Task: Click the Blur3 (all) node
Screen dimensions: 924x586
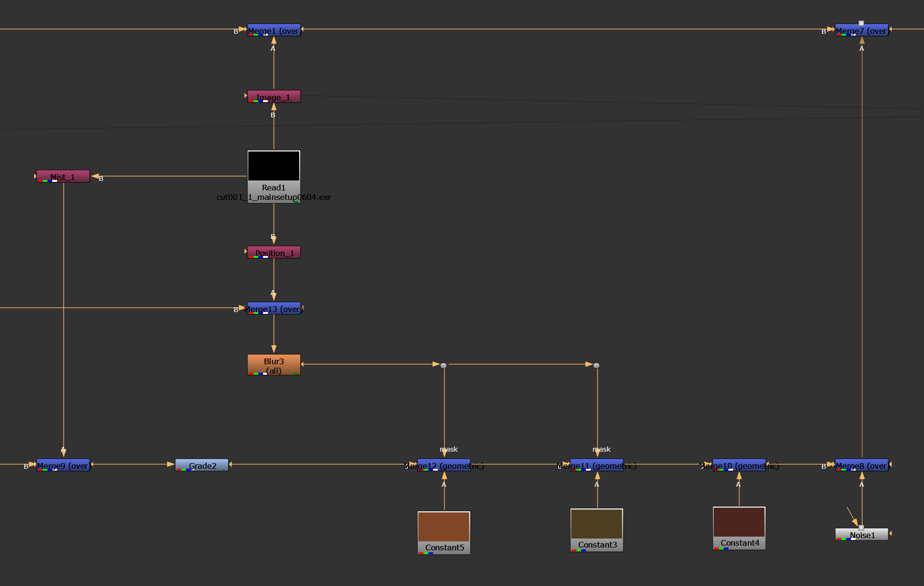Action: coord(274,365)
